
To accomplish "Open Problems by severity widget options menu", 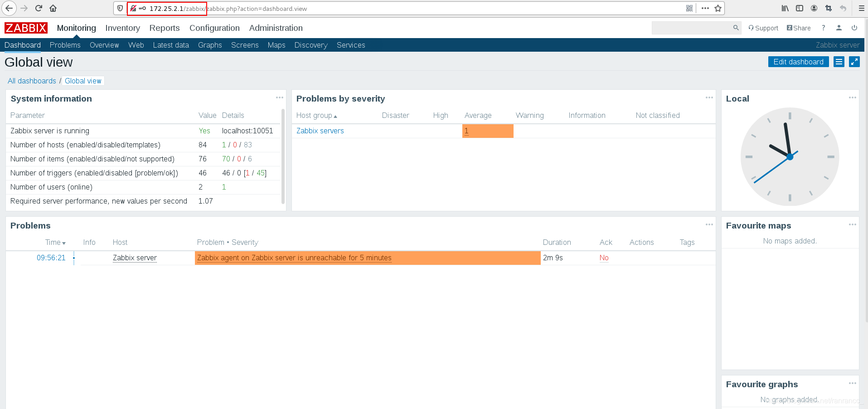I will (x=709, y=97).
